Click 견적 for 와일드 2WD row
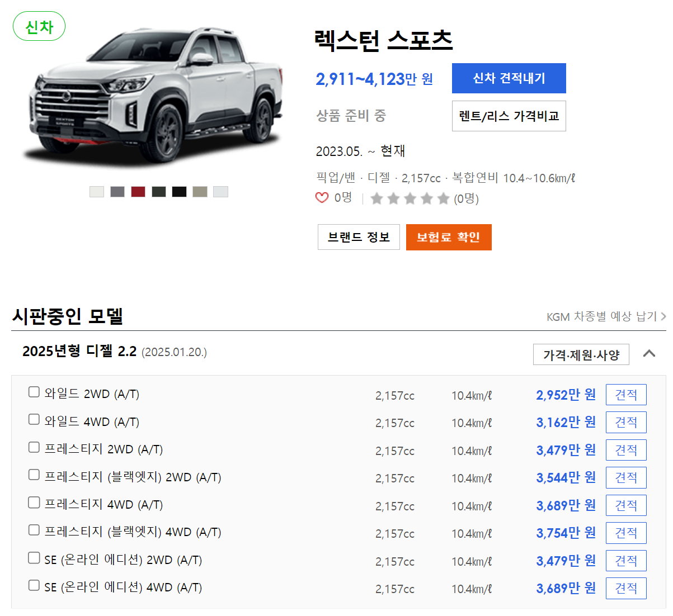This screenshot has height=616, width=673. (626, 395)
